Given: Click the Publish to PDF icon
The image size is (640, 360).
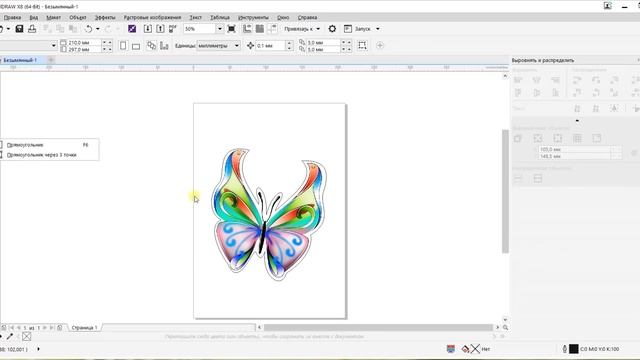Looking at the screenshot, I should coord(173,29).
